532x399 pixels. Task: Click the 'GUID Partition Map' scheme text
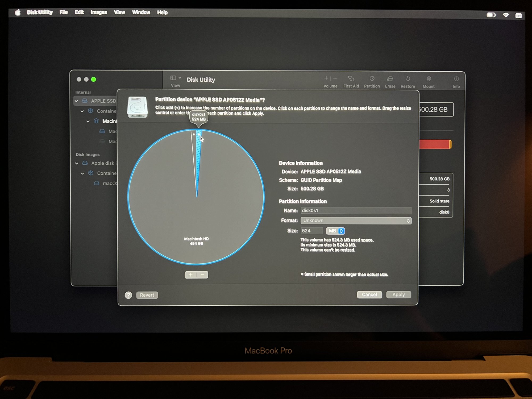click(321, 180)
